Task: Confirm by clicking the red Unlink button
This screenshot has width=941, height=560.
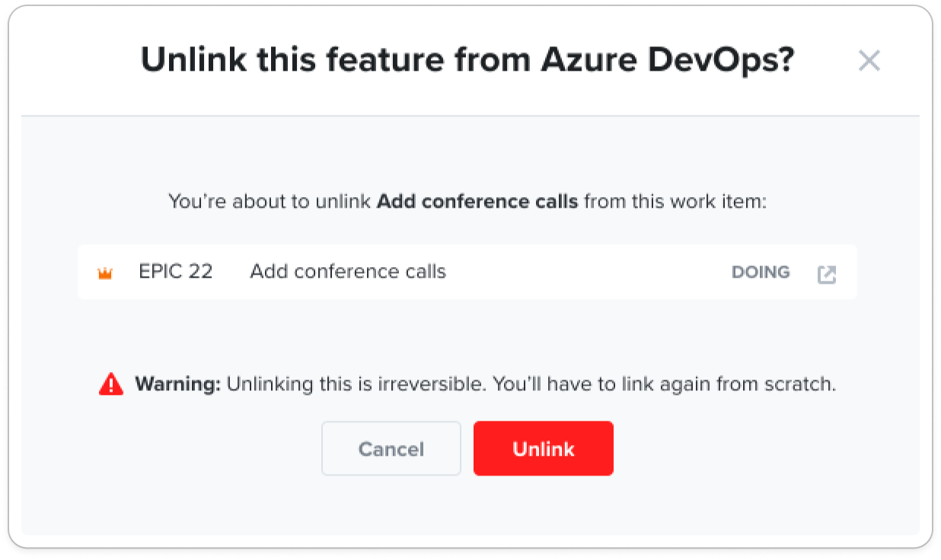Action: coord(544,449)
